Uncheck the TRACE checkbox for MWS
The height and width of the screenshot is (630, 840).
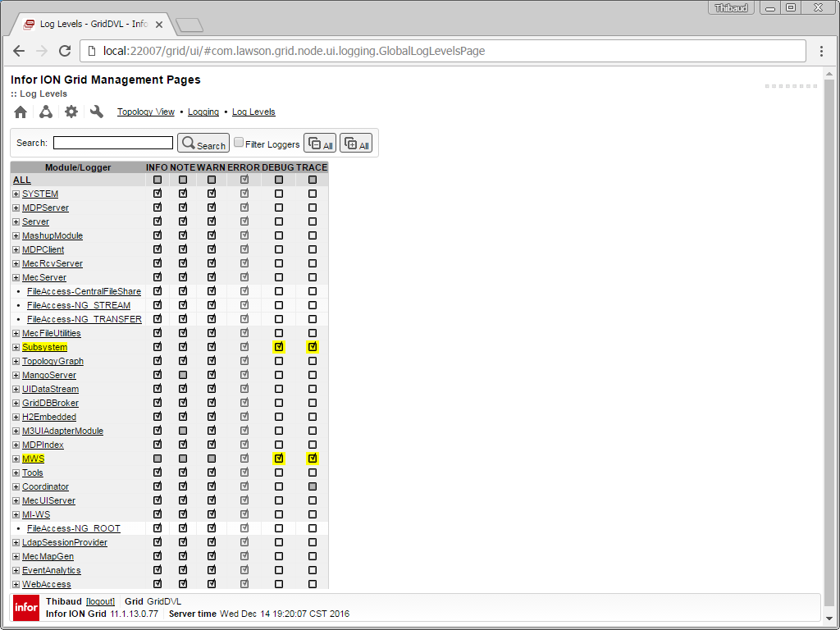313,459
